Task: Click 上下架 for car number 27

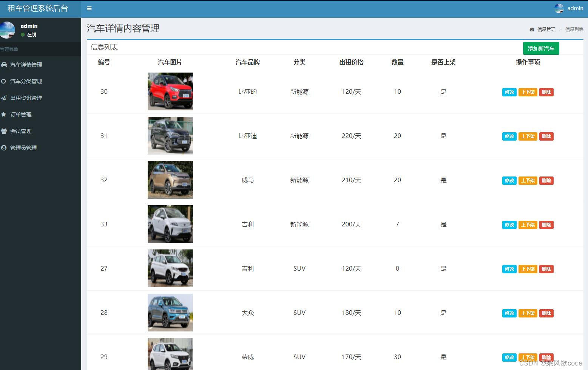Action: [528, 269]
